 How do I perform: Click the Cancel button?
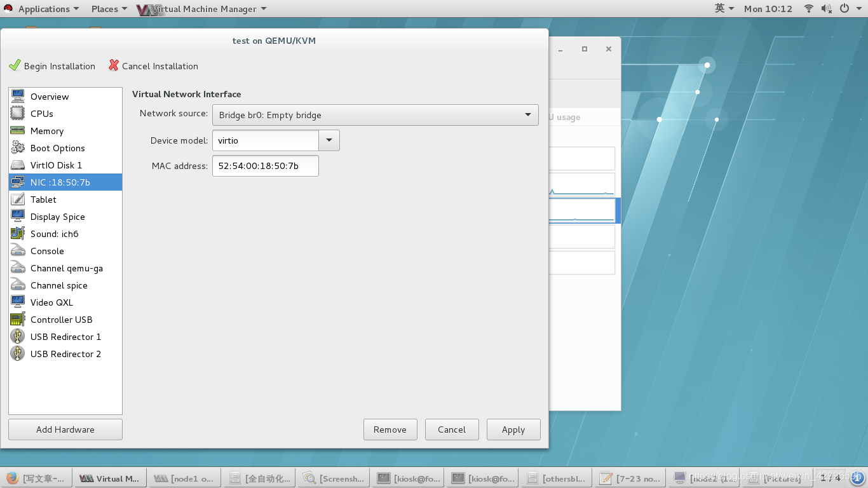point(452,430)
